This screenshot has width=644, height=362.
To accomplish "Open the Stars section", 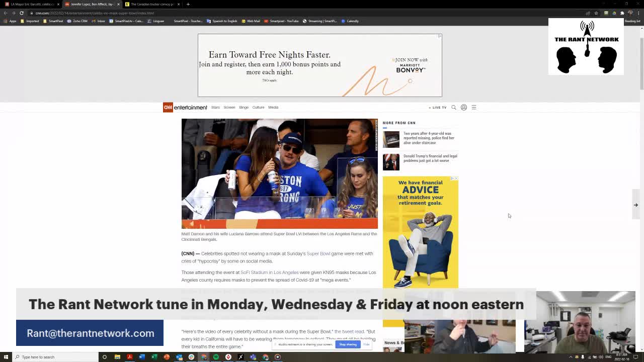I will click(x=215, y=107).
